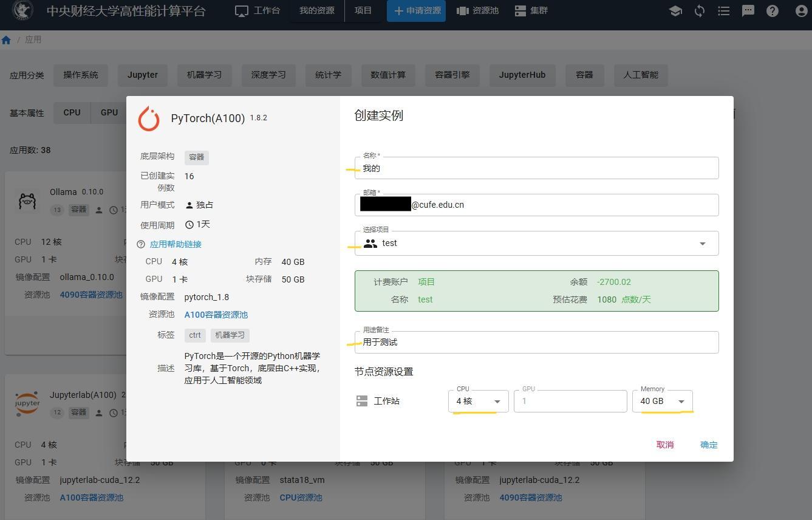Viewport: 812px width, 520px height.
Task: Click the PyTorch flame logo
Action: (149, 118)
